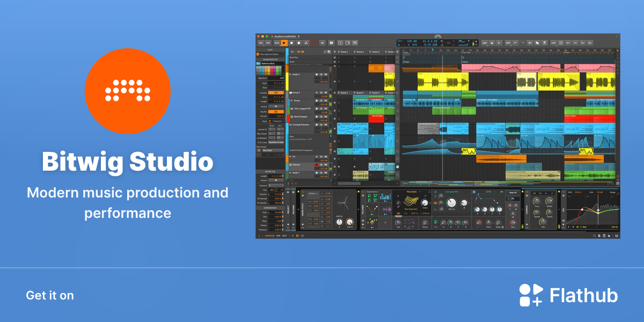The height and width of the screenshot is (322, 644).
Task: Click the clip launcher horizontal scrollbar
Action: (x=349, y=184)
